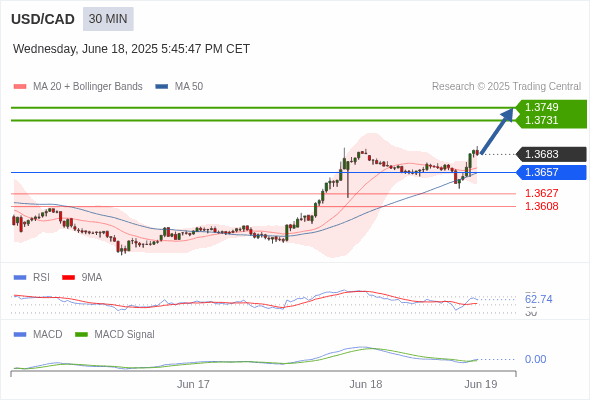Click the Research Trading Central copyright text
The height and width of the screenshot is (400, 590).
click(x=506, y=87)
